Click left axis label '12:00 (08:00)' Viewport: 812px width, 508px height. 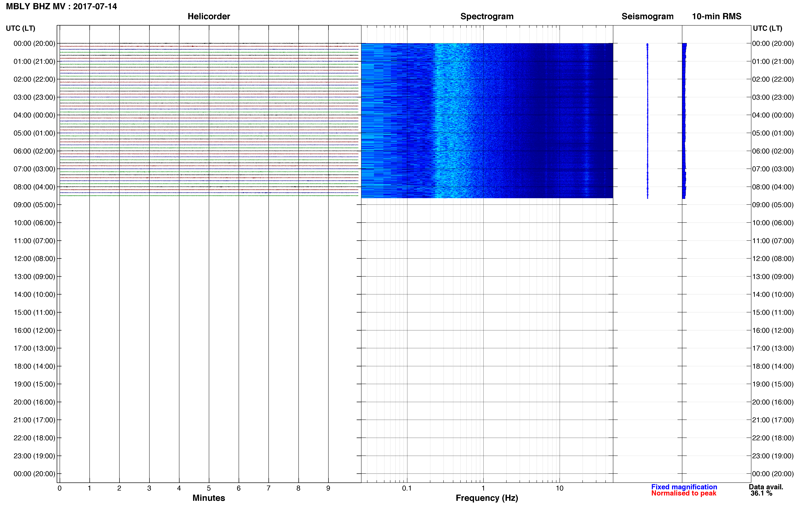click(x=34, y=259)
